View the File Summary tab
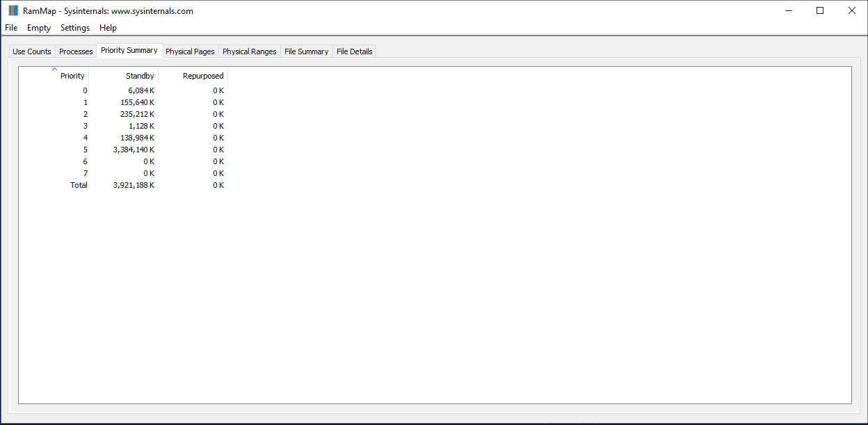The image size is (868, 425). tap(306, 51)
